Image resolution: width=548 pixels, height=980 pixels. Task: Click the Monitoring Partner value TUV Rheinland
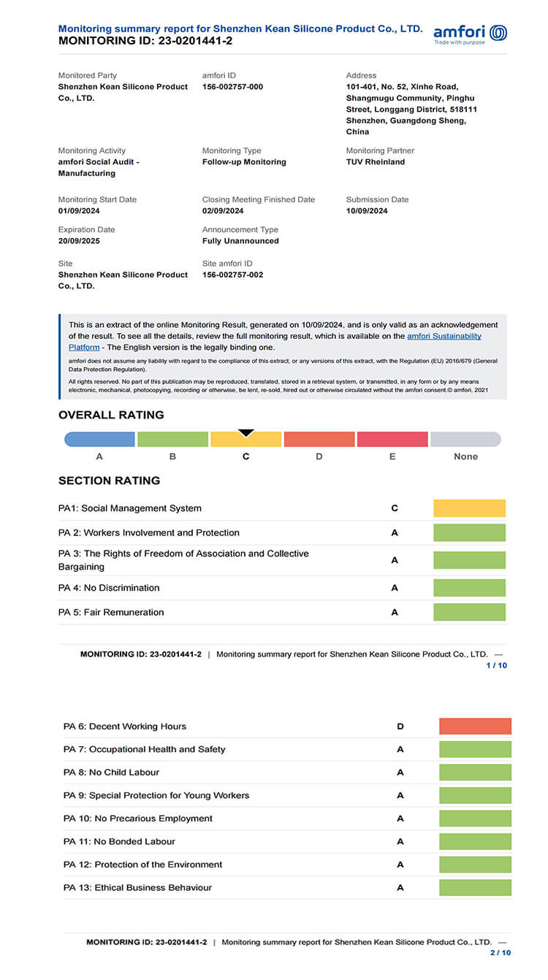pos(375,162)
